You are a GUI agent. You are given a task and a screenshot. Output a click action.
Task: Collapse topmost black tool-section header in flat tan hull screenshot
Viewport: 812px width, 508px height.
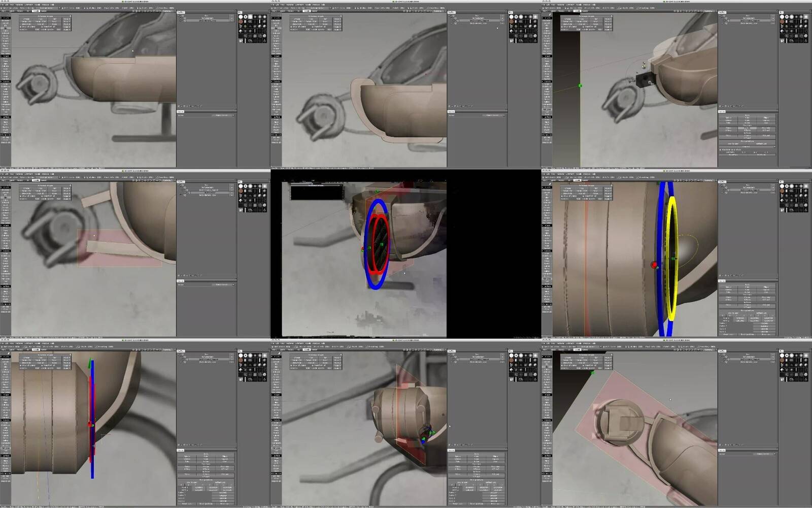pyautogui.click(x=6, y=18)
